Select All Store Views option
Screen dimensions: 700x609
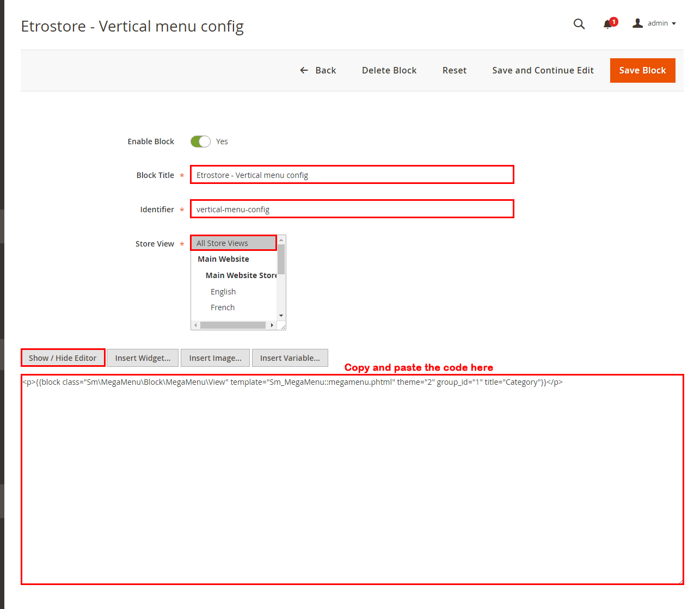(234, 243)
